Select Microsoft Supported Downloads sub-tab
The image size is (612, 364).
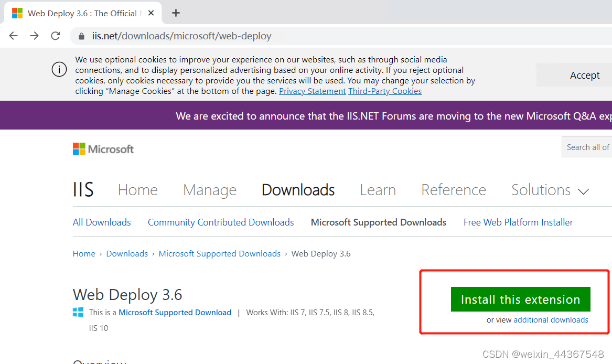point(379,222)
